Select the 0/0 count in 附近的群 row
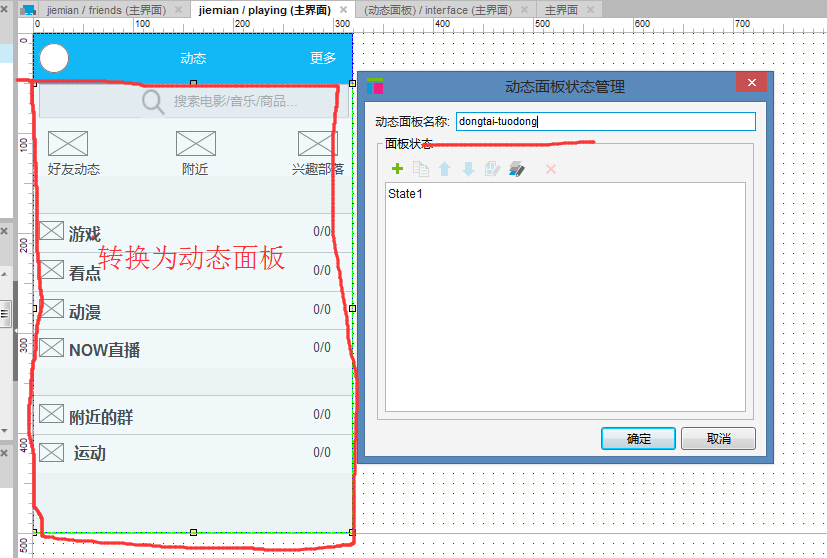827x558 pixels. [x=322, y=414]
